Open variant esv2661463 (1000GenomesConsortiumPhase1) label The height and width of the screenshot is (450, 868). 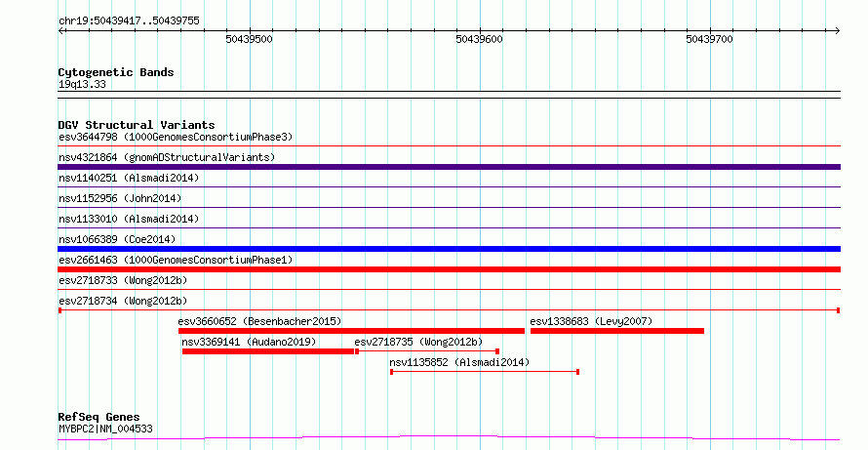coord(176,260)
